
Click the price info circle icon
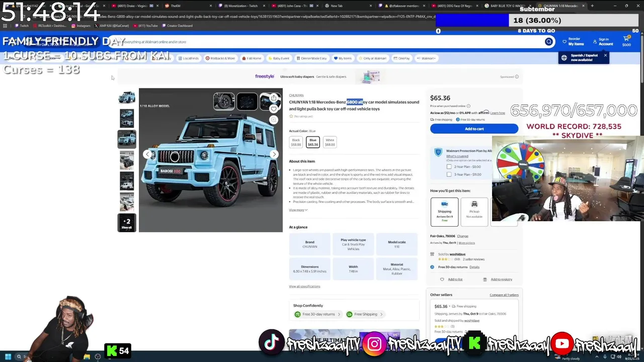[468, 106]
